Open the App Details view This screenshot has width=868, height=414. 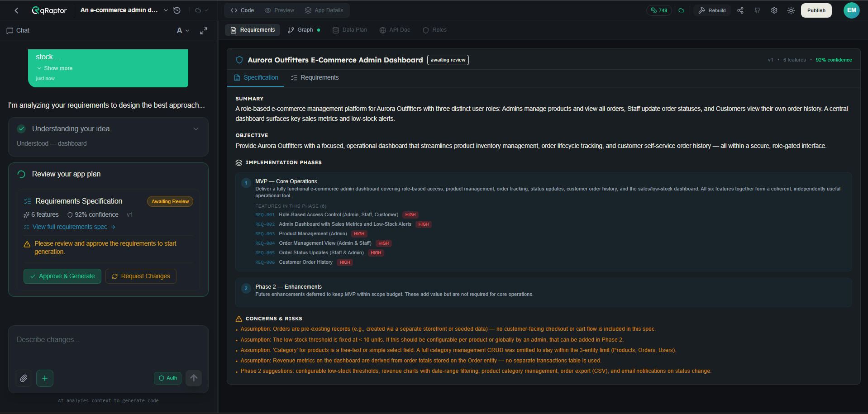point(324,10)
